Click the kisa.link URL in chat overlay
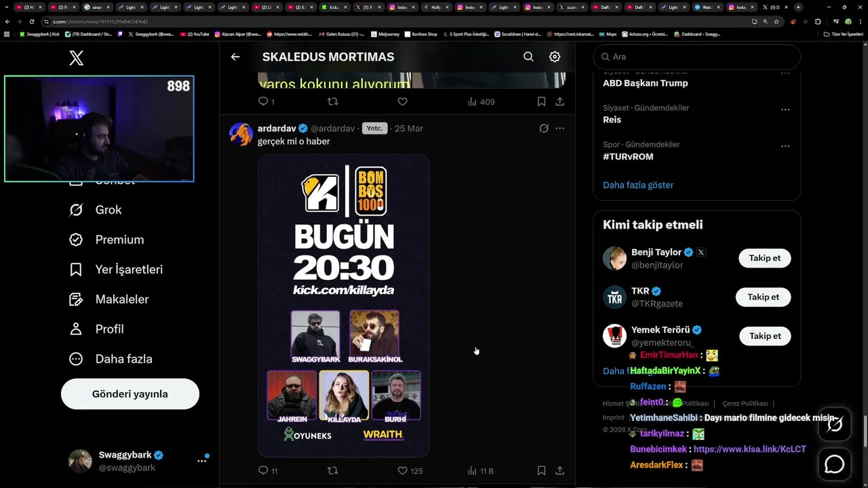Screen dimensions: 868x488 [x=750, y=449]
